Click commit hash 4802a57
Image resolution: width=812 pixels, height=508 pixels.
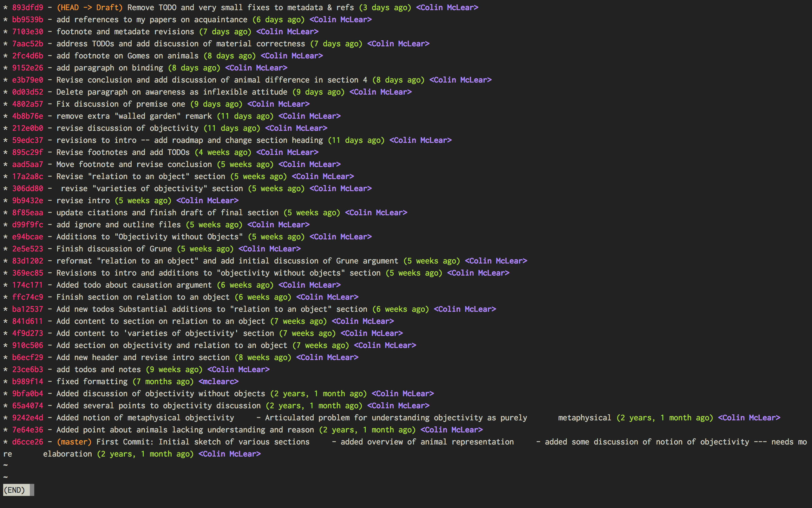(x=28, y=104)
